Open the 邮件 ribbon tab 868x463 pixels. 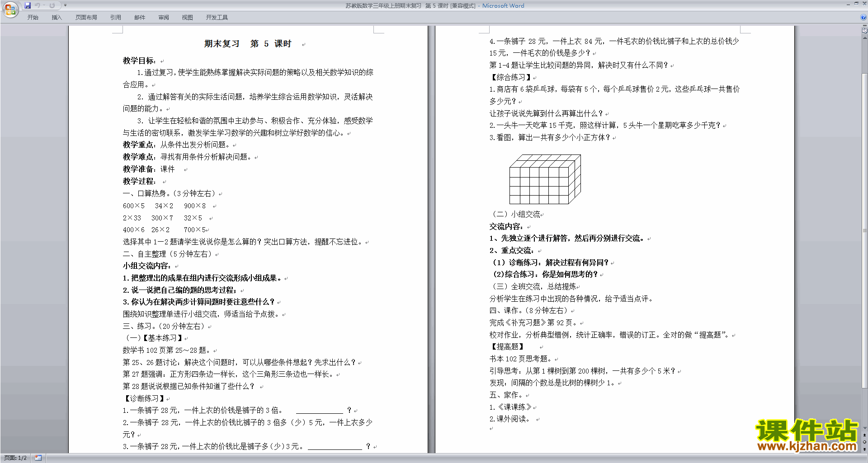click(x=140, y=18)
